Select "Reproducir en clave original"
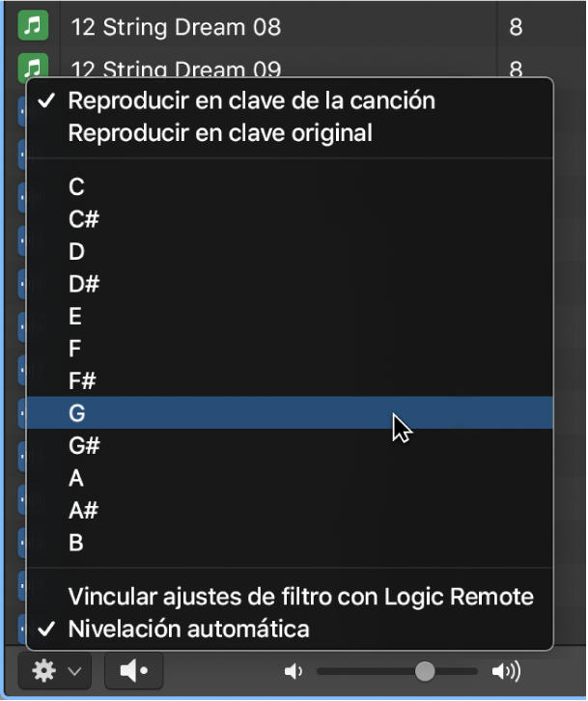 point(220,133)
